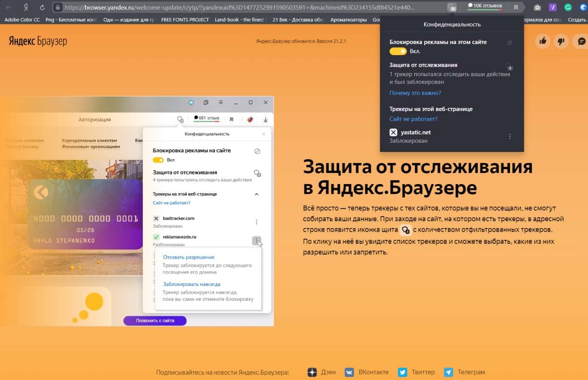Click Корпоративным клиентам link in image

pyautogui.click(x=89, y=140)
